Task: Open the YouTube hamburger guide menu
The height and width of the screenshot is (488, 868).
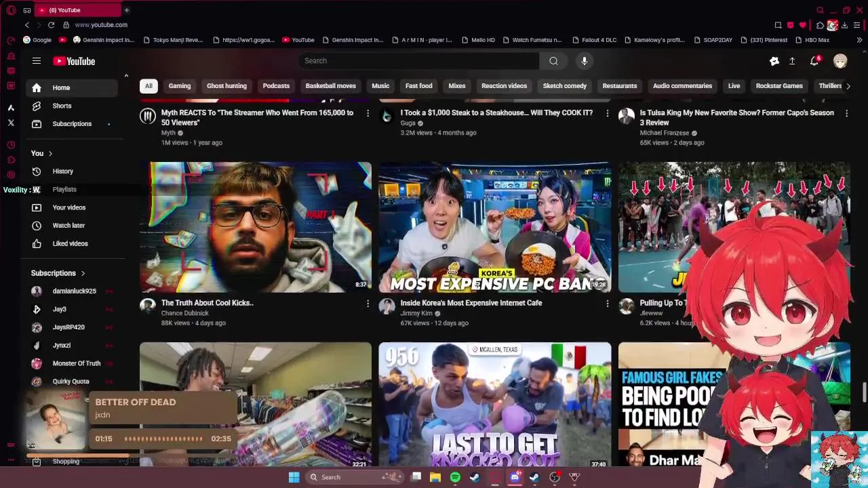Action: pos(37,61)
